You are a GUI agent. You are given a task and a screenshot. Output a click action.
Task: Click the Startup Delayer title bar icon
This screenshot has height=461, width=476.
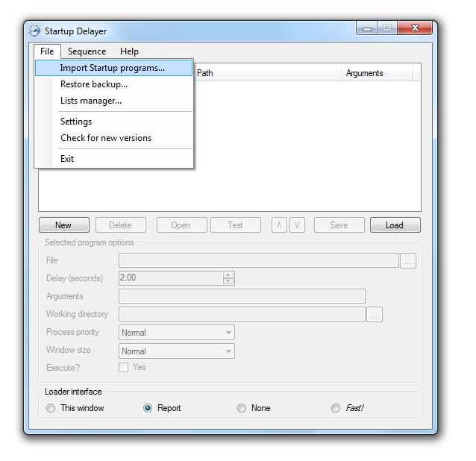[x=34, y=31]
